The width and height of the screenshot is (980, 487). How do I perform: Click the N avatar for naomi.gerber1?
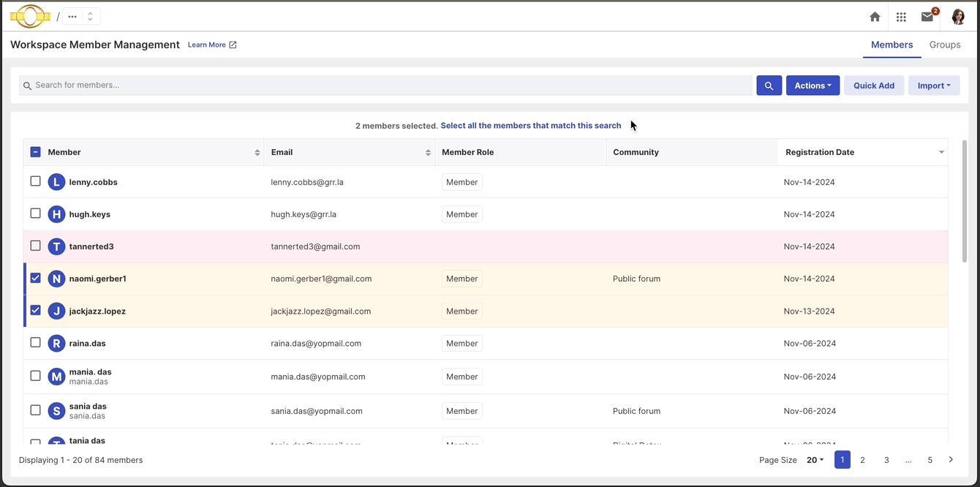[x=56, y=279]
